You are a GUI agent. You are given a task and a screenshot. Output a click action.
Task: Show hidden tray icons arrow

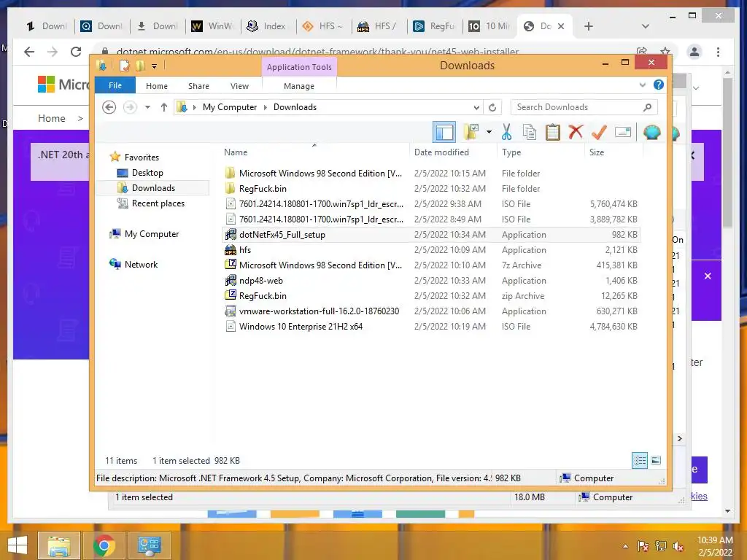pyautogui.click(x=625, y=545)
